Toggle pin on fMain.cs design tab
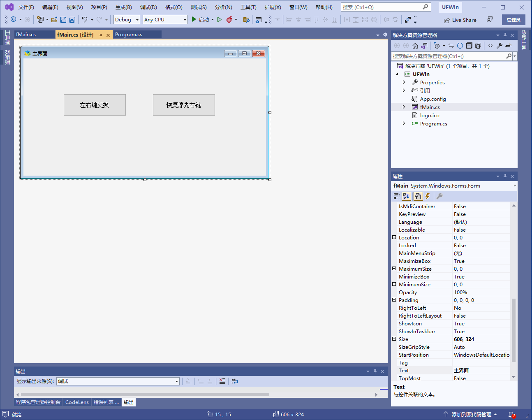This screenshot has width=532, height=420. click(100, 35)
